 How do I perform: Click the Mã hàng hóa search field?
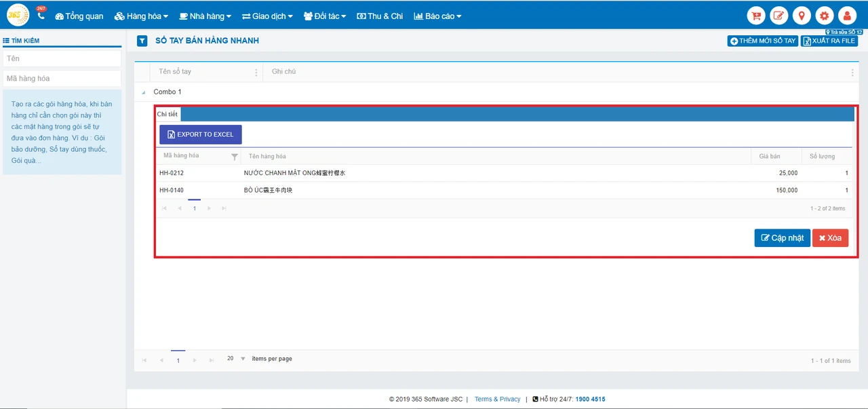[x=62, y=79]
